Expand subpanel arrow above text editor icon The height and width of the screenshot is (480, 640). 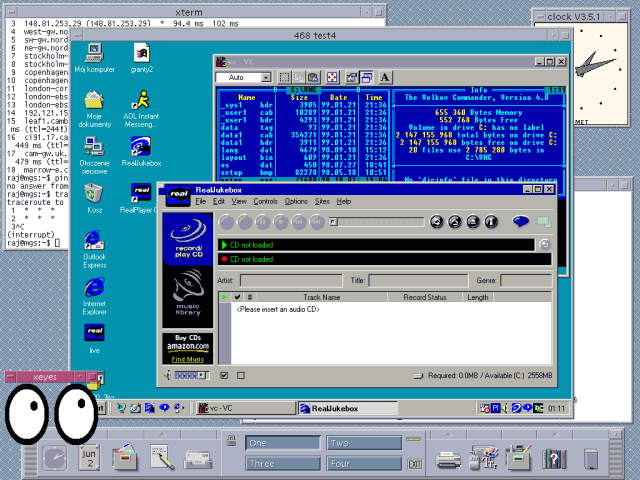pyautogui.click(x=162, y=434)
